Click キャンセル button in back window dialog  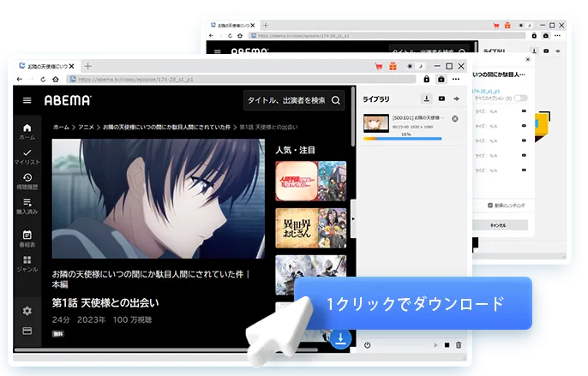click(x=500, y=225)
